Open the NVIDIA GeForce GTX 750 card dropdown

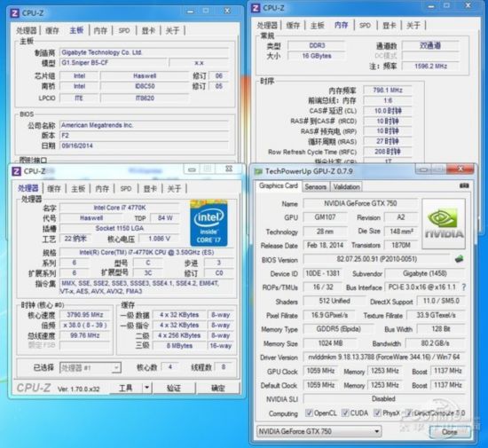click(x=319, y=431)
